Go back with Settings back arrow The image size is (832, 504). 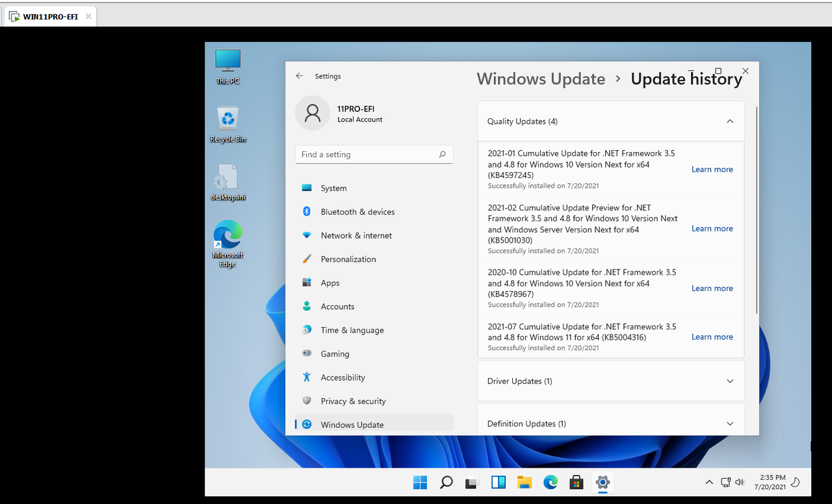pos(299,76)
